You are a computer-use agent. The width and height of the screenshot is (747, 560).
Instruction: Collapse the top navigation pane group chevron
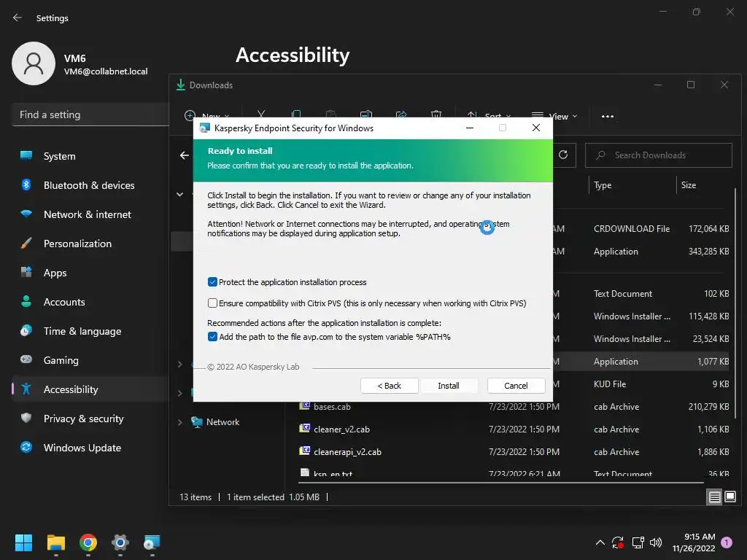(179, 194)
